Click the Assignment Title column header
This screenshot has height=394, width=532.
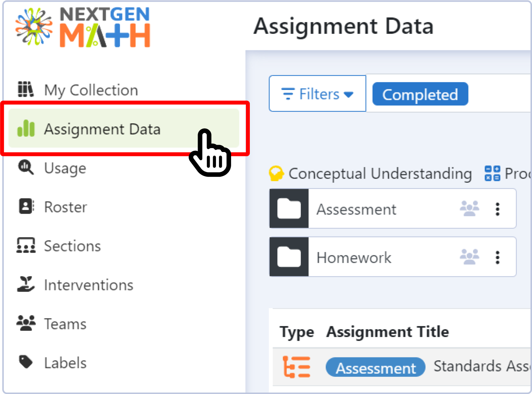coord(387,332)
